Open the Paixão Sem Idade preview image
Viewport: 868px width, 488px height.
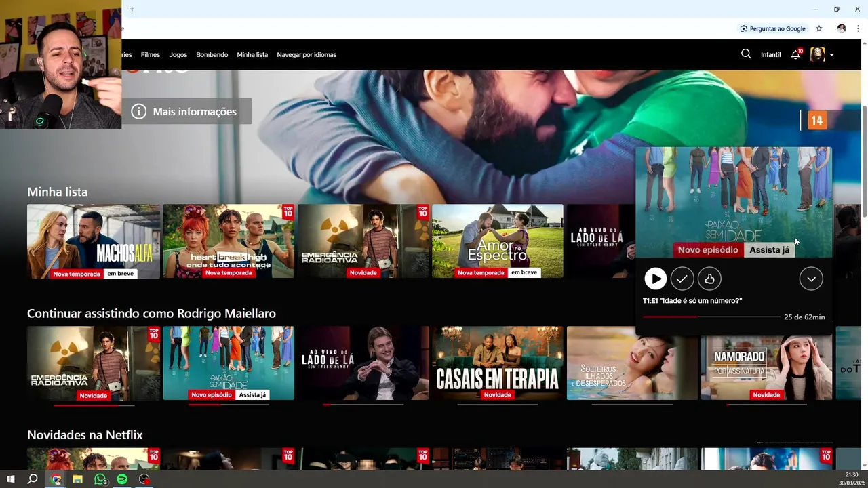coord(734,202)
